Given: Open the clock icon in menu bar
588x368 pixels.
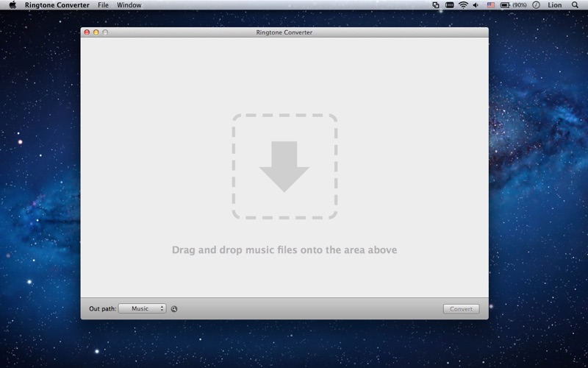Looking at the screenshot, I should coord(537,5).
